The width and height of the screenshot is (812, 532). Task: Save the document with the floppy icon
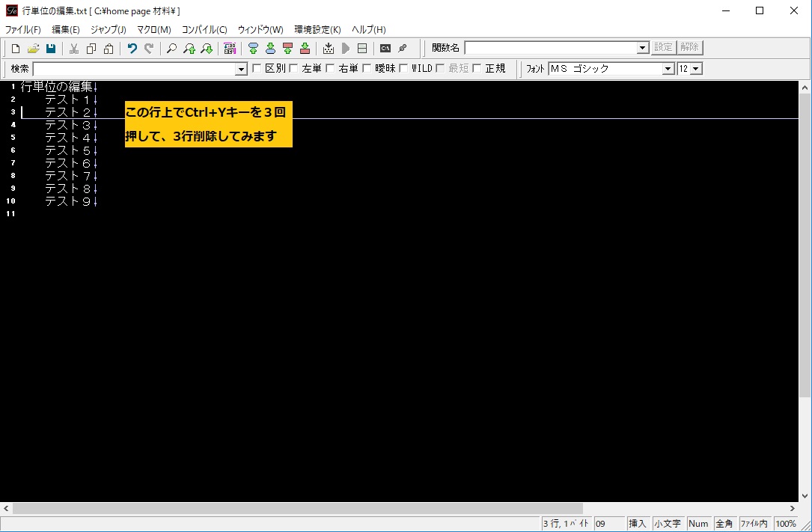[x=51, y=49]
